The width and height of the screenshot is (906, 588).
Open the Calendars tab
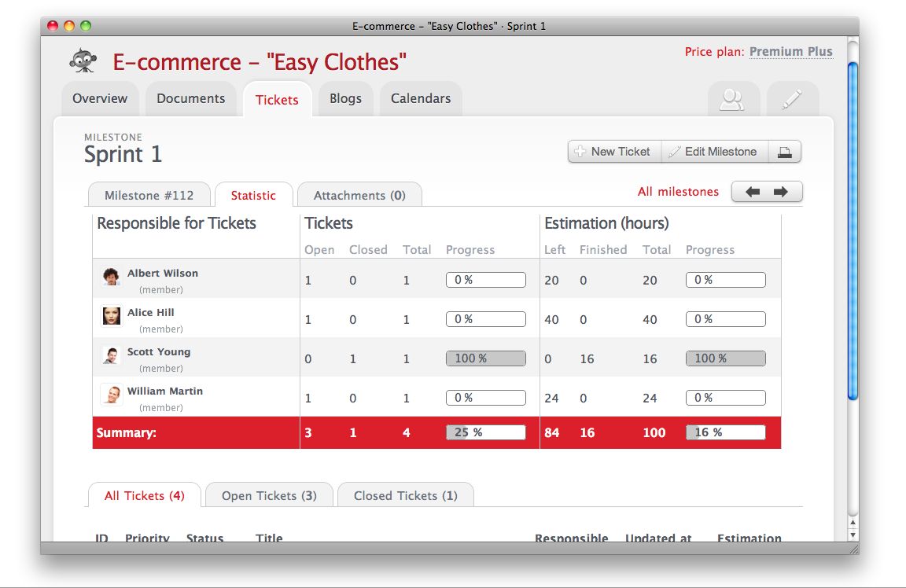point(421,99)
